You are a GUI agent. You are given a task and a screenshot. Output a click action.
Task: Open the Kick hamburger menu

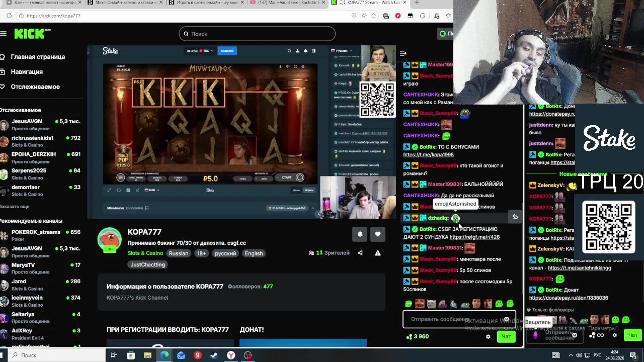click(4, 34)
